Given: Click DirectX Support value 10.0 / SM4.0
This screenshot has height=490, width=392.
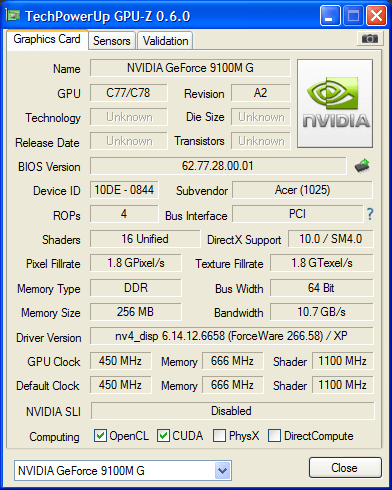Looking at the screenshot, I should point(331,239).
